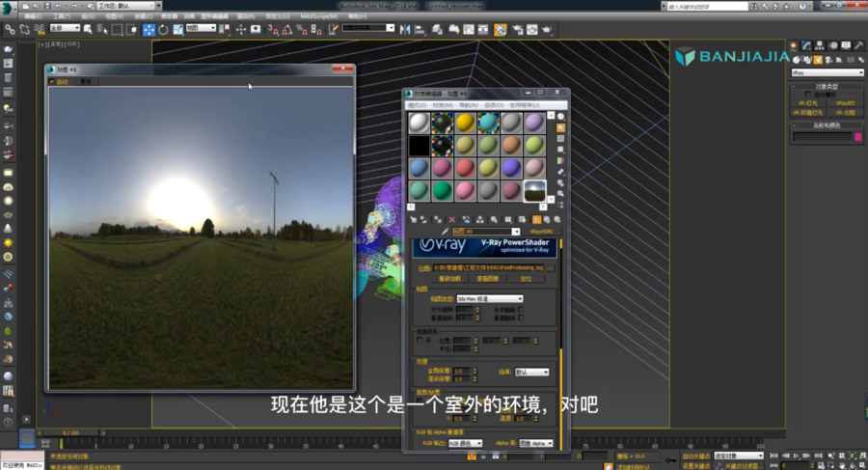Select the HDRI sky material sample slot
This screenshot has height=470, width=868.
[534, 191]
